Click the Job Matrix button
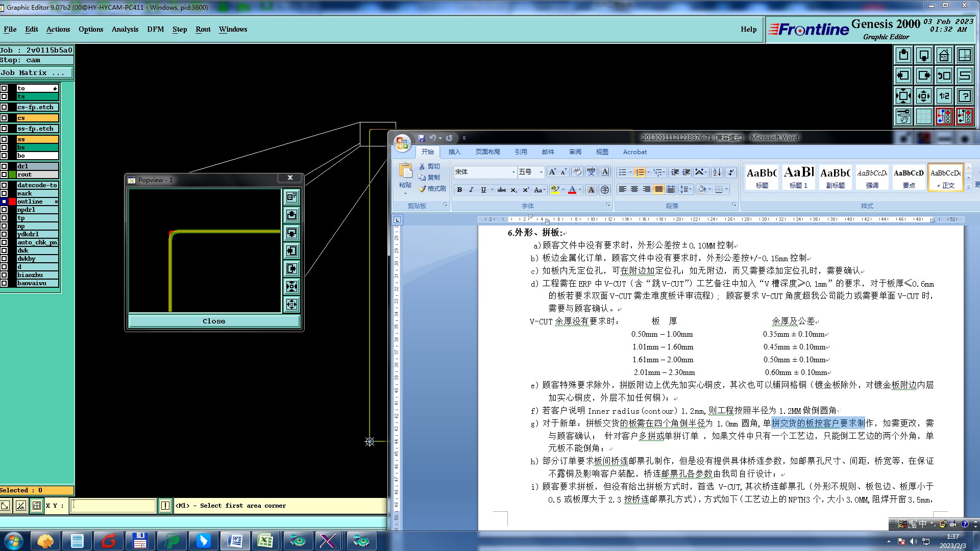The height and width of the screenshot is (551, 980). (x=36, y=73)
